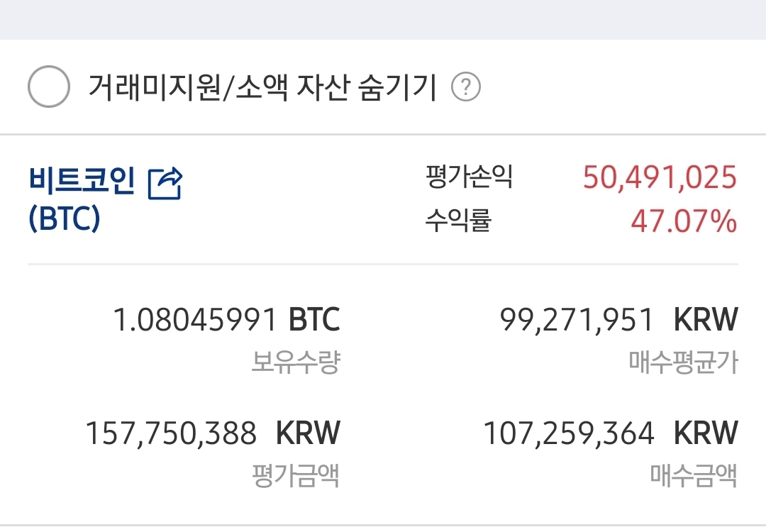
Task: Click the share/export icon next to 비트코인
Action: point(165,183)
